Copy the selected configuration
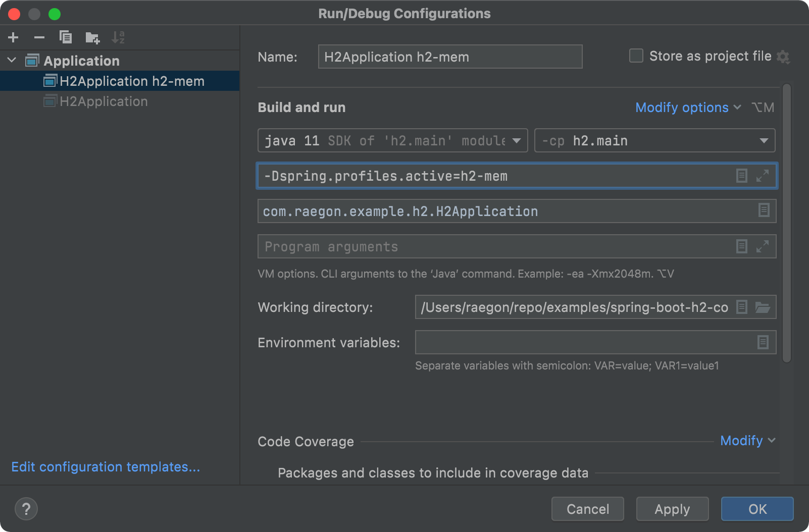809x532 pixels. pos(66,37)
